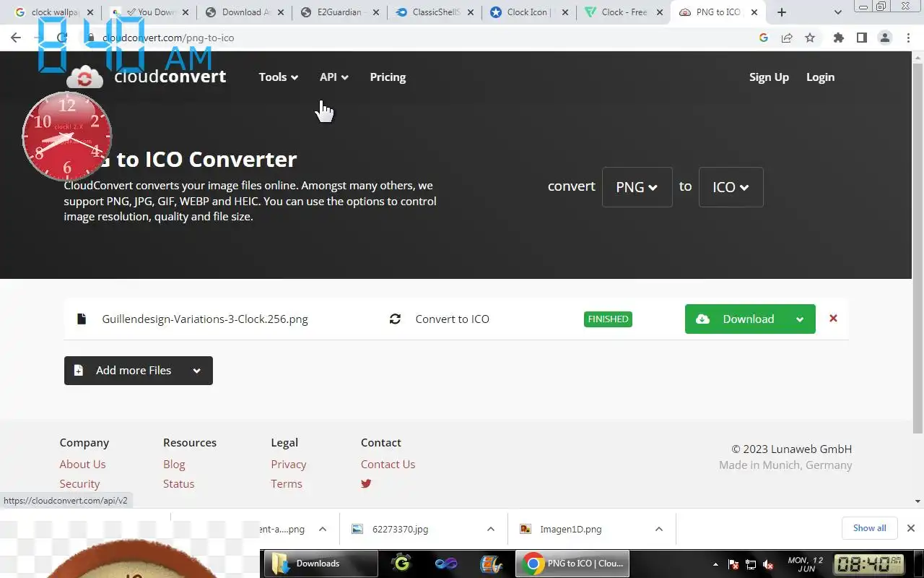924x578 pixels.
Task: Open the Blog footer link
Action: [x=174, y=464]
